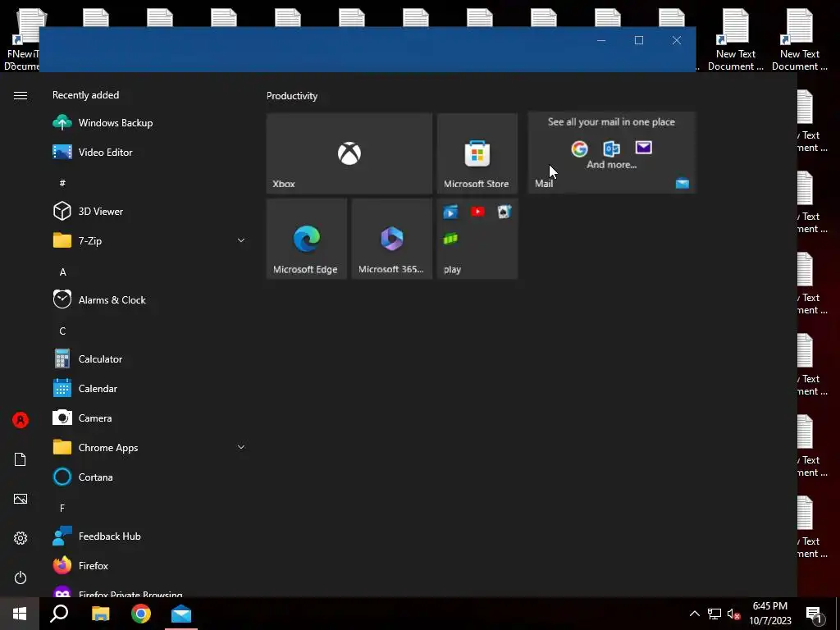The width and height of the screenshot is (840, 630).
Task: Open the Power options button
Action: [21, 577]
